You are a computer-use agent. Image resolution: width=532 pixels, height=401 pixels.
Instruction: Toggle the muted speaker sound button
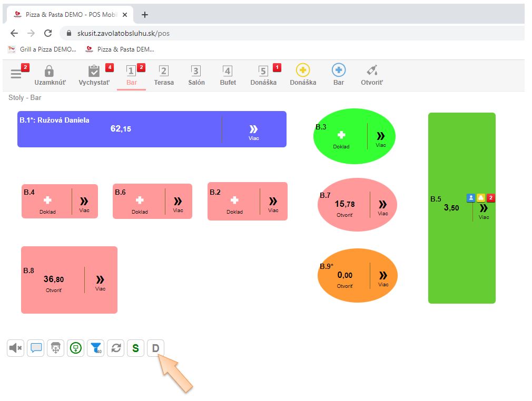[16, 348]
